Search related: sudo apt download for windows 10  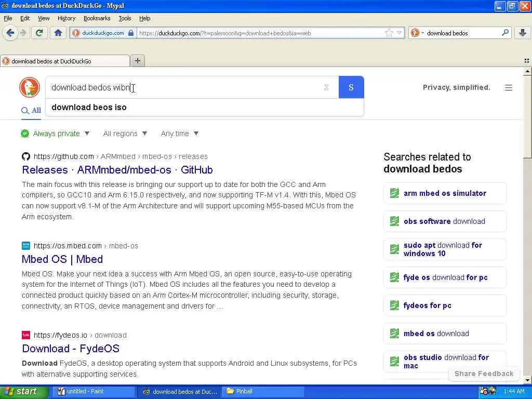click(x=445, y=249)
